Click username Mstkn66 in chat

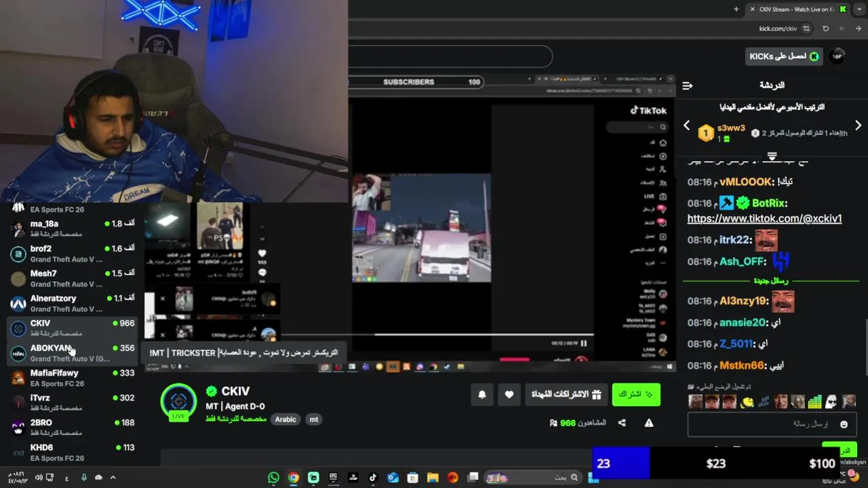tap(742, 366)
